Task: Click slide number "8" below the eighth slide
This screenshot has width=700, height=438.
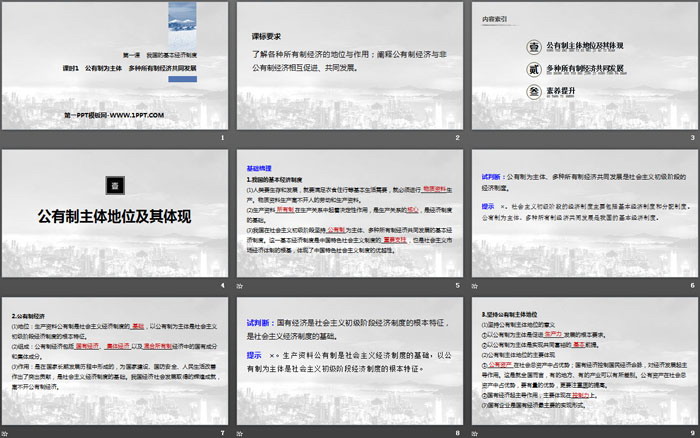Action: (458, 433)
